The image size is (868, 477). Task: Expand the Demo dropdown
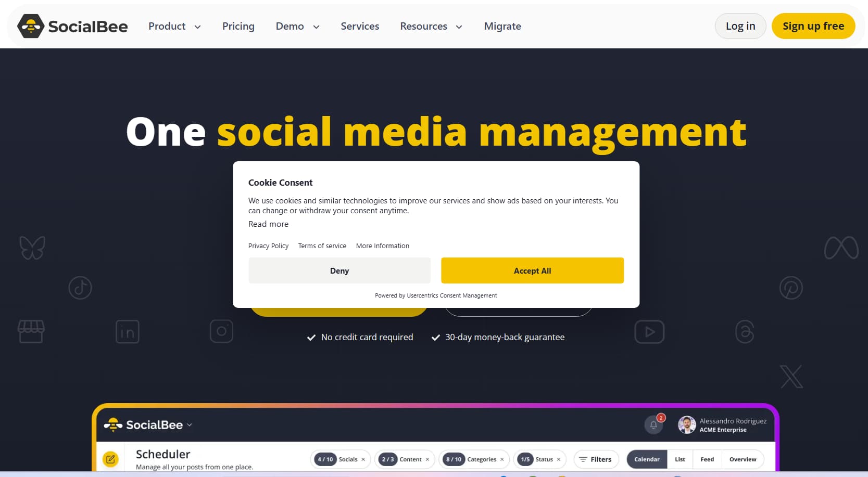(297, 26)
